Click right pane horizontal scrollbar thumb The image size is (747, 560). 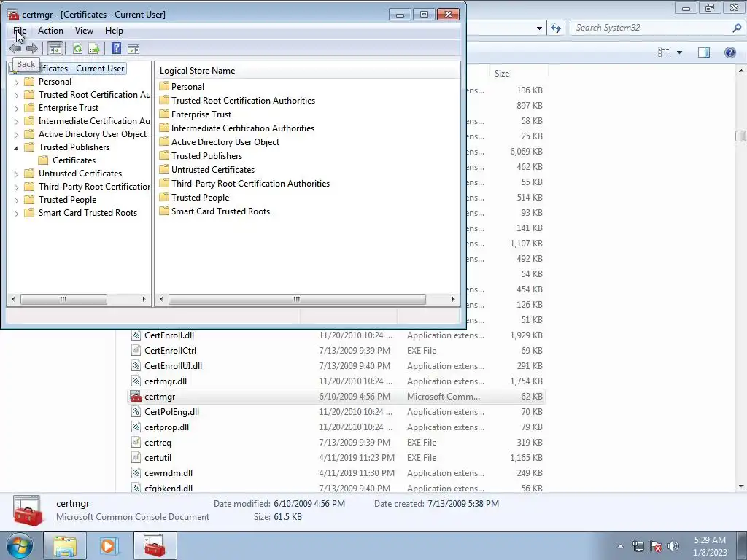tap(297, 299)
